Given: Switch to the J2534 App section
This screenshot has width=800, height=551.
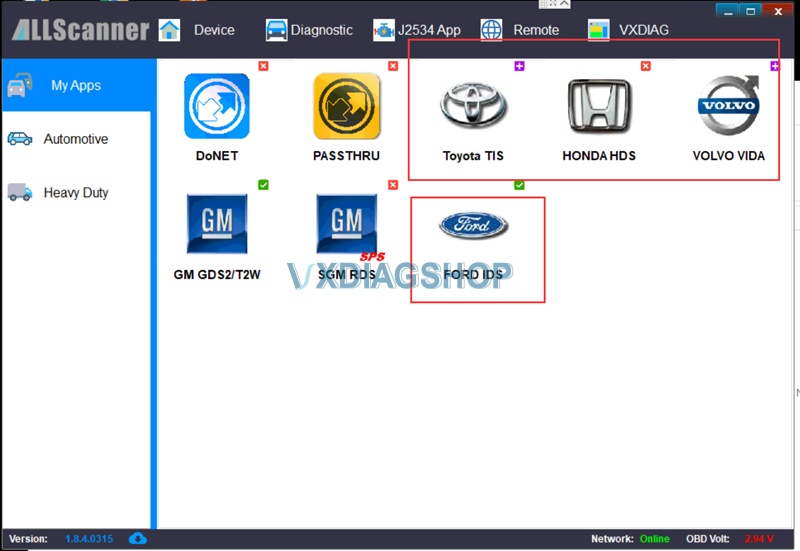Looking at the screenshot, I should coord(429,30).
